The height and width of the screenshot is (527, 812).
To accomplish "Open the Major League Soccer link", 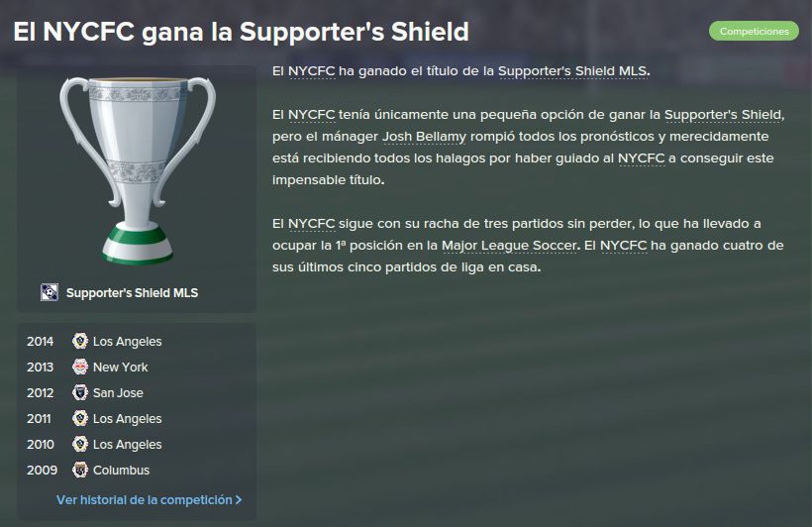I will [509, 246].
